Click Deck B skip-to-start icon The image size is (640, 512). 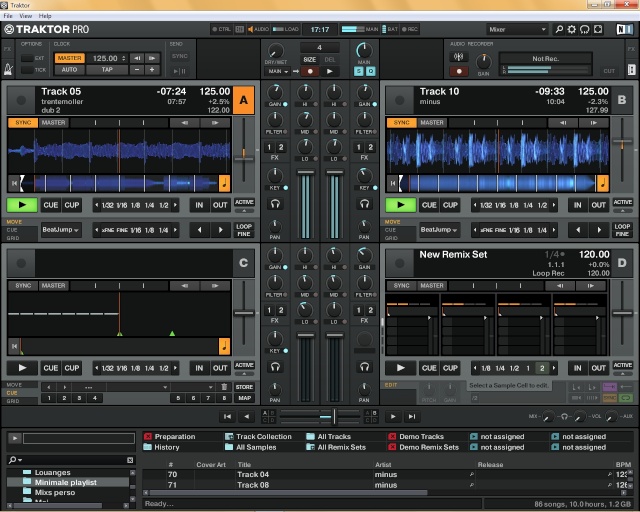393,183
